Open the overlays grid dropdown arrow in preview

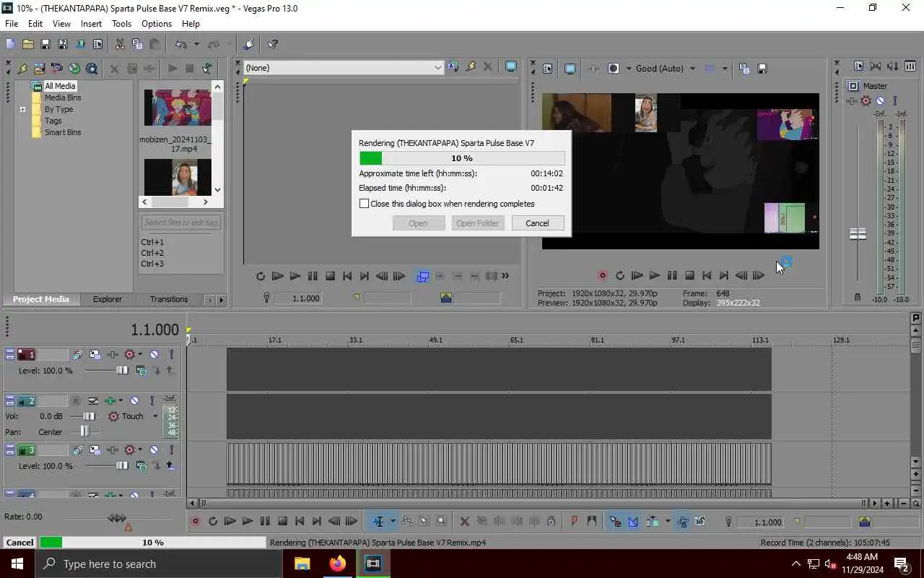(725, 69)
